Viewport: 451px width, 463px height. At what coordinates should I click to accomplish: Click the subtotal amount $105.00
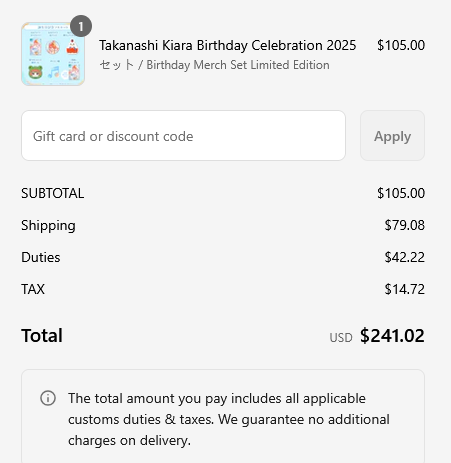pyautogui.click(x=401, y=193)
